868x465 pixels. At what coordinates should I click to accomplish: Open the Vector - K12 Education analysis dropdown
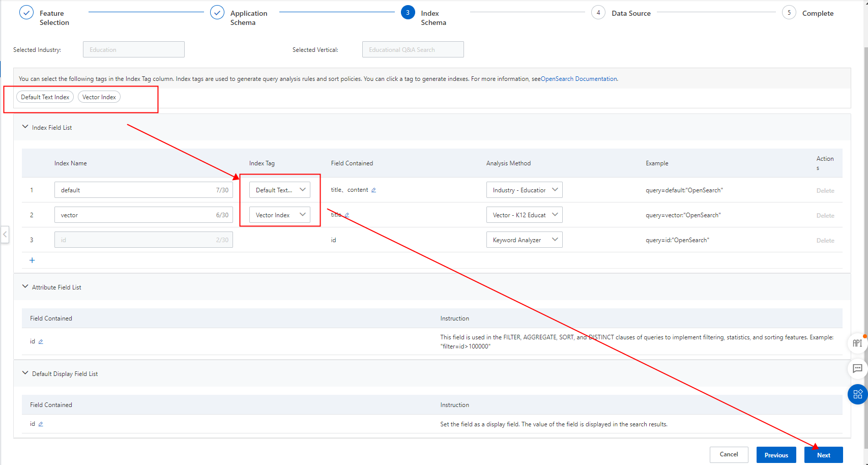pos(525,215)
